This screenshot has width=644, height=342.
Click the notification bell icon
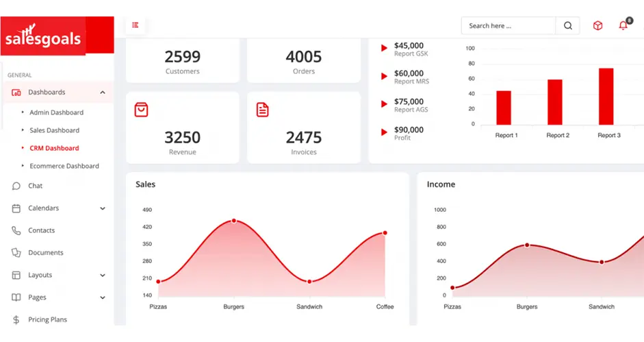pyautogui.click(x=623, y=26)
